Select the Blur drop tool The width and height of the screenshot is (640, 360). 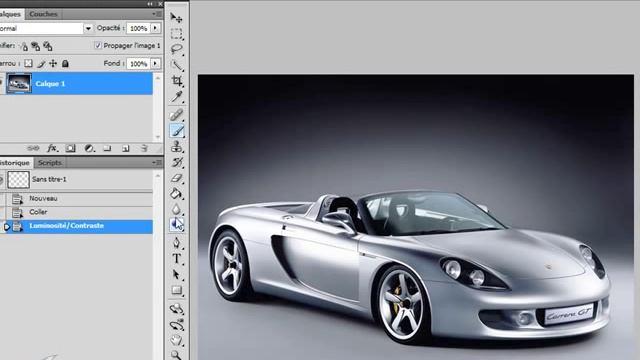click(176, 209)
